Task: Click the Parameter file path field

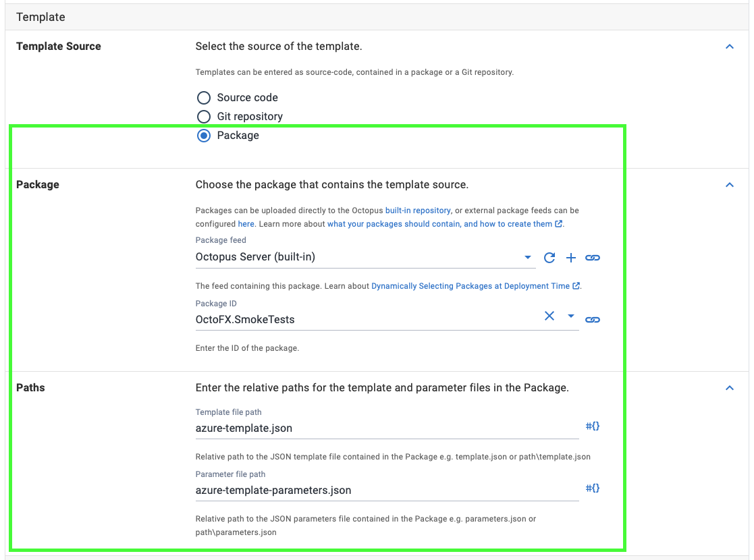Action: [386, 491]
